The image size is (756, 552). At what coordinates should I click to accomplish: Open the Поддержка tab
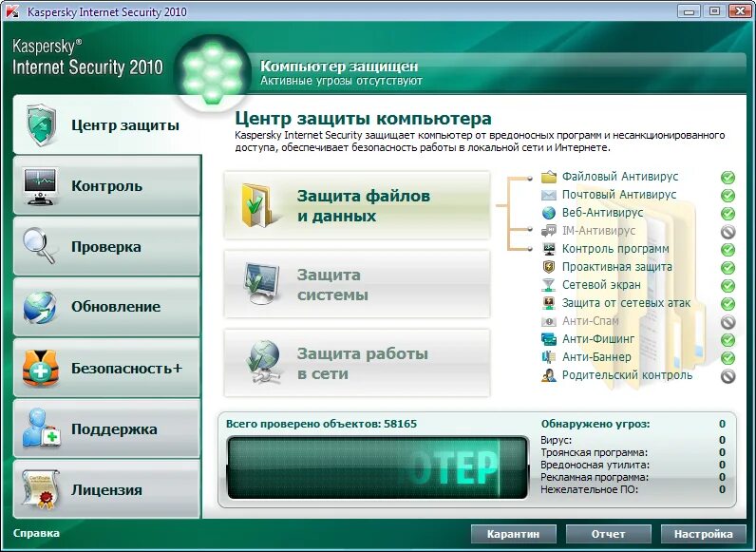point(107,428)
